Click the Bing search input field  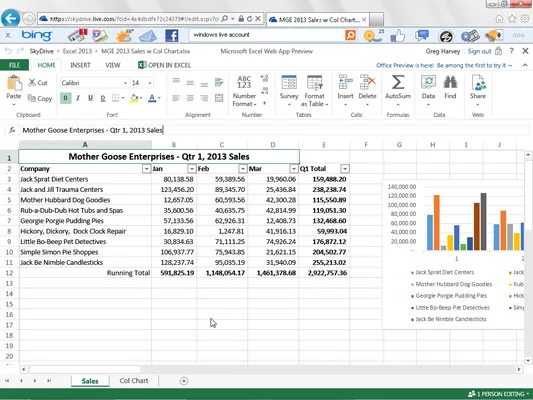(x=266, y=35)
